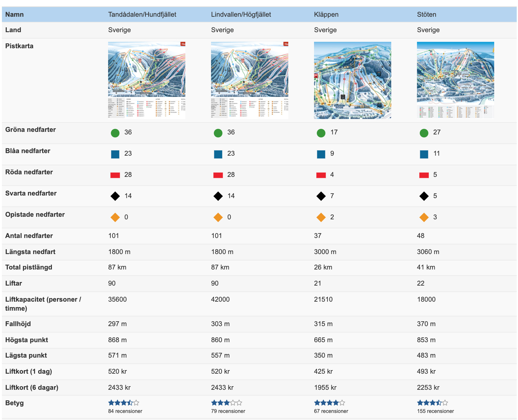This screenshot has height=420, width=518.
Task: Open the Tandådalen/Hundfjället piste map thumbnail
Action: coord(146,80)
